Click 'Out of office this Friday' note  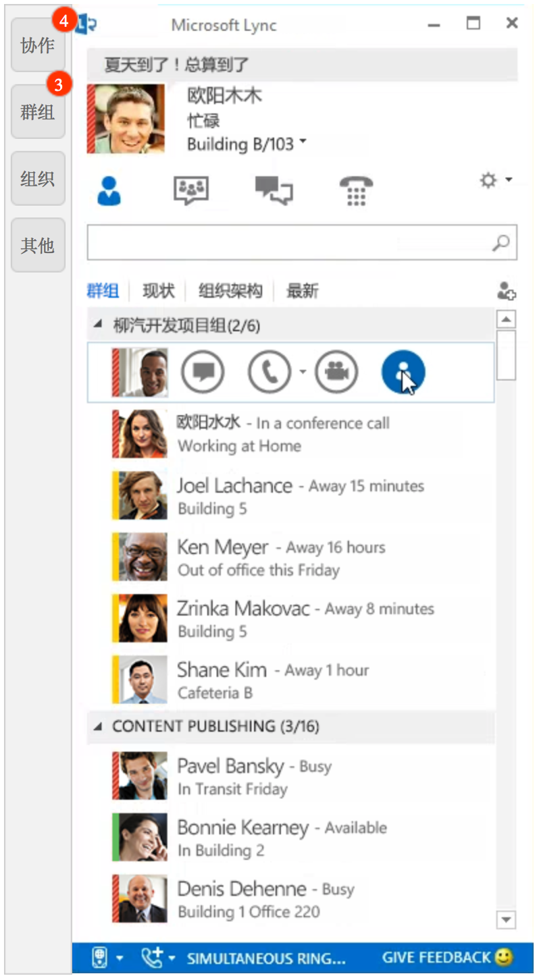click(x=259, y=570)
